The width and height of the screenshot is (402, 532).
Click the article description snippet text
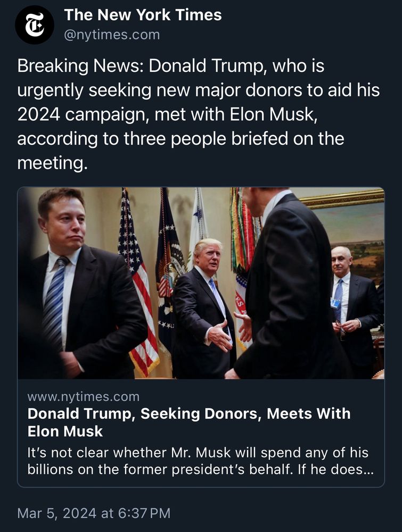pyautogui.click(x=197, y=461)
